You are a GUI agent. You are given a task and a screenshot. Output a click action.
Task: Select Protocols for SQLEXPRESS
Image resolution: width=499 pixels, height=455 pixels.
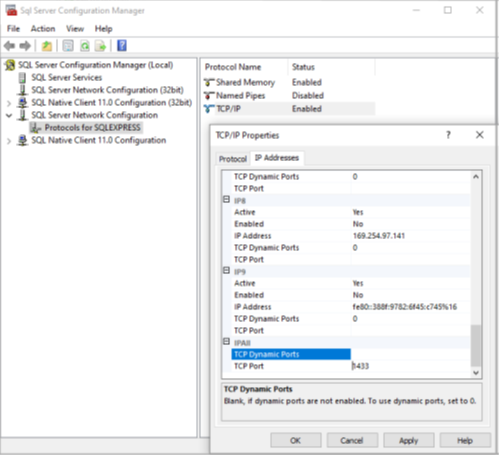pyautogui.click(x=92, y=128)
